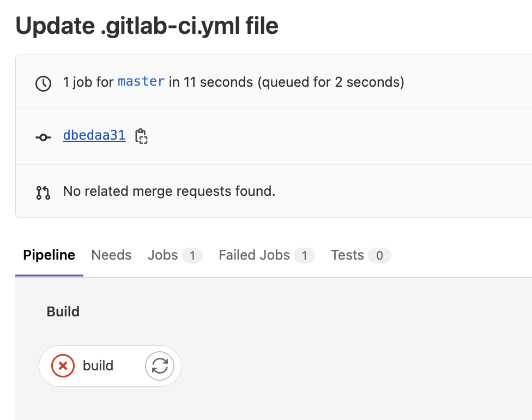Click the Build stage heading

[x=63, y=311]
